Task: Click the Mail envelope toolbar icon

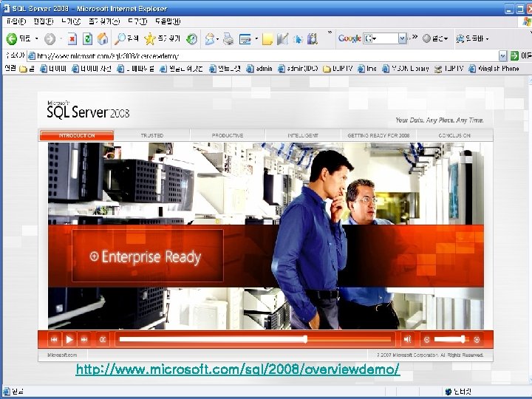Action: pyautogui.click(x=210, y=39)
